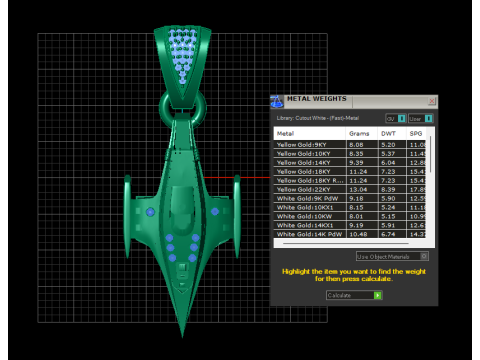Click the 13.04 grams value

pos(358,189)
